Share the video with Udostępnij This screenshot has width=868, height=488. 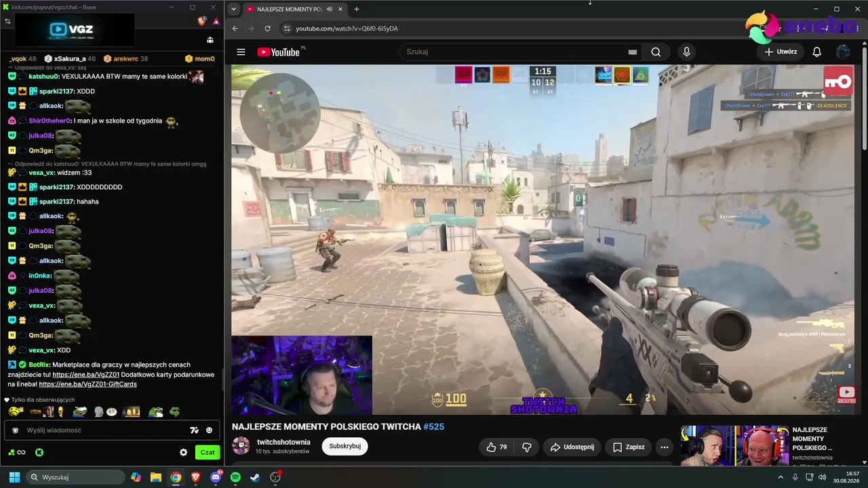tap(572, 447)
